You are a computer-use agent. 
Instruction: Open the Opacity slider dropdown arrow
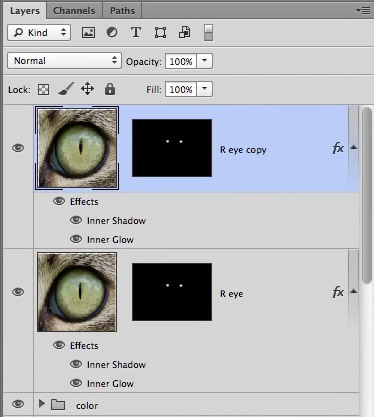coord(205,61)
